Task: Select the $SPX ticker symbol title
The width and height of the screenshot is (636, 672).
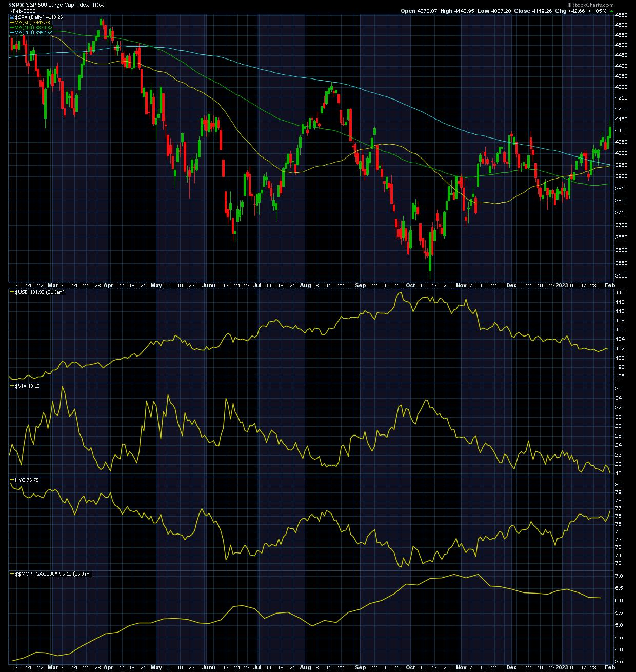Action: [16, 4]
